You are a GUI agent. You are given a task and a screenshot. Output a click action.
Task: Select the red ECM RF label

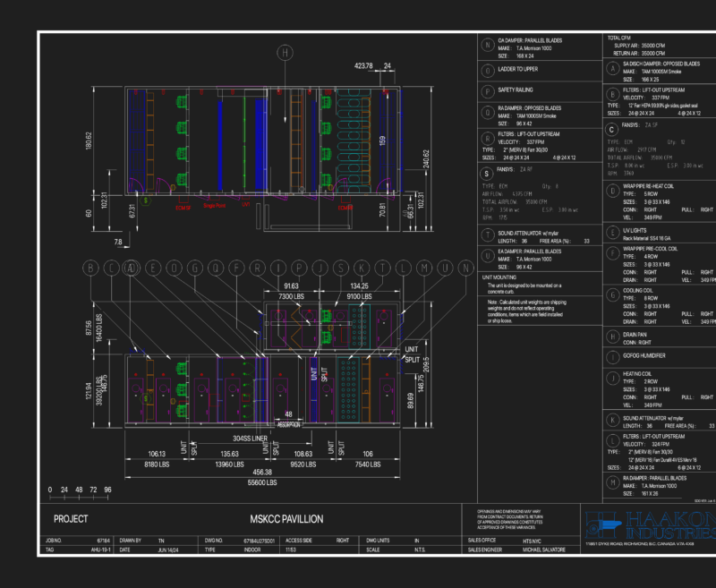click(345, 209)
